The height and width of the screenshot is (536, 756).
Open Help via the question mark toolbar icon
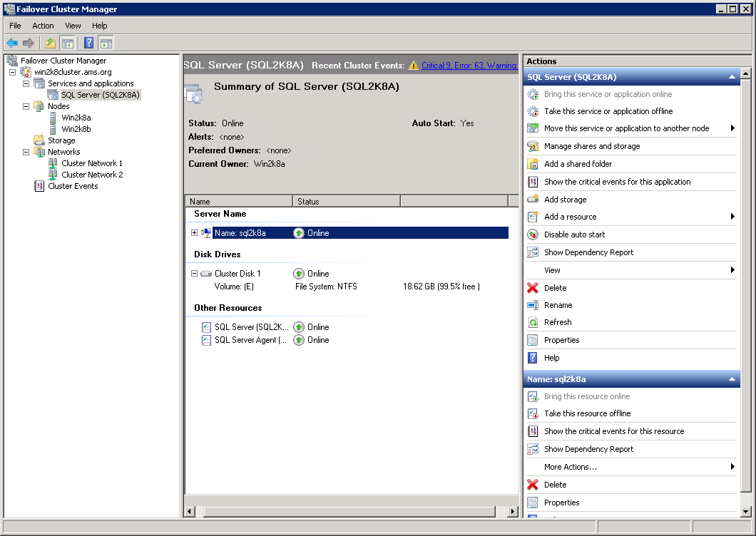click(88, 43)
